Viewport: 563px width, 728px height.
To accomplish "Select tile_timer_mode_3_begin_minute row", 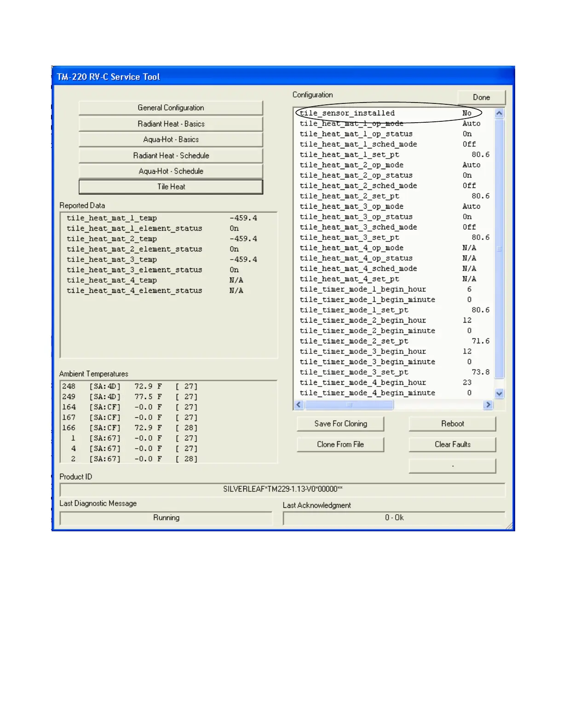I will (x=394, y=362).
